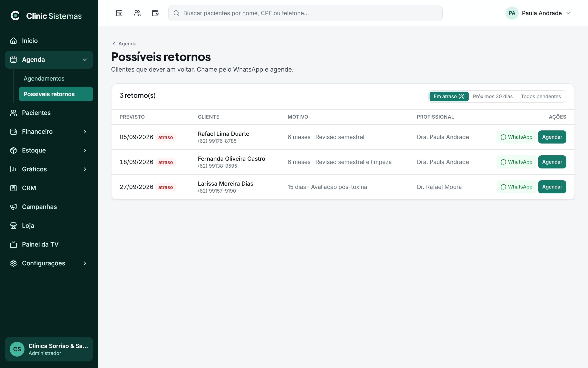Click the name Fernanda Oliveira Castro
Image resolution: width=588 pixels, height=368 pixels.
coord(231,159)
